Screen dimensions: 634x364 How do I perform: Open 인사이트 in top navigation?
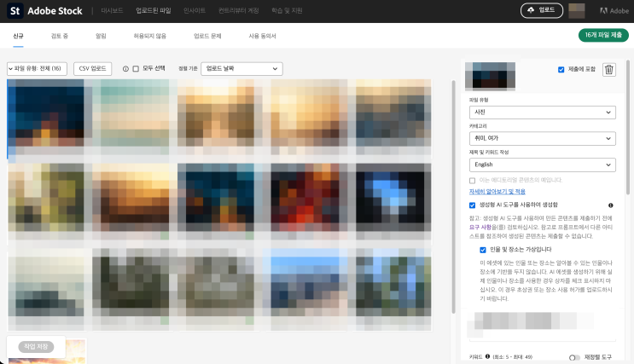[x=195, y=10]
